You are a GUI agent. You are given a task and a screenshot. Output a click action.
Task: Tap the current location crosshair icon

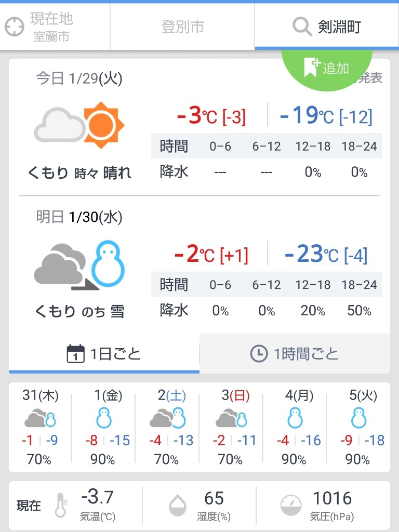14,27
